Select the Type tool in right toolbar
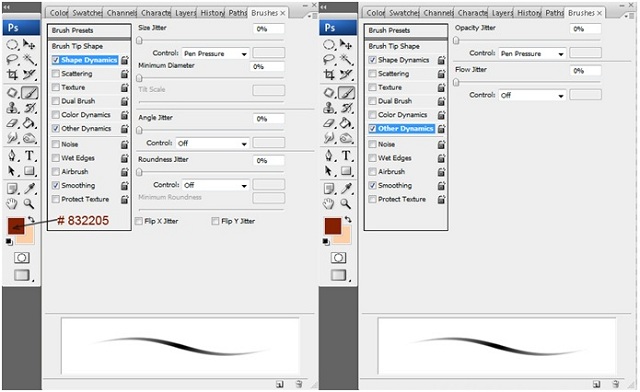640x392 pixels. pyautogui.click(x=346, y=156)
